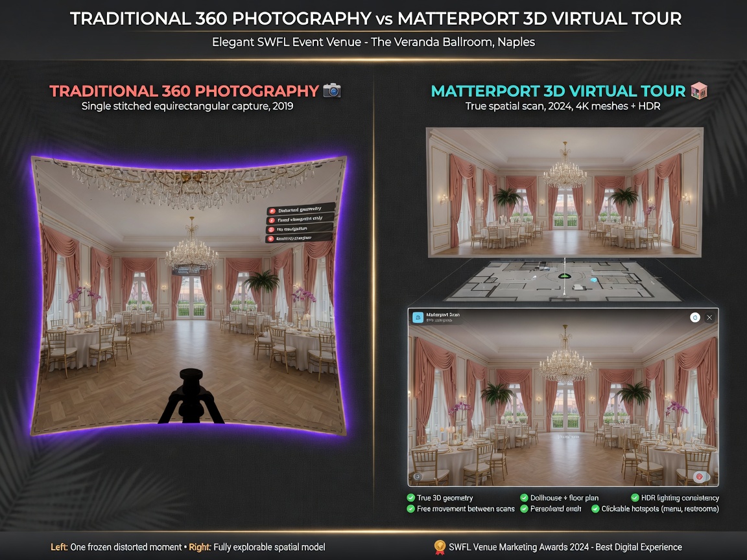Click the Fixed viewpoint only label

click(300, 219)
